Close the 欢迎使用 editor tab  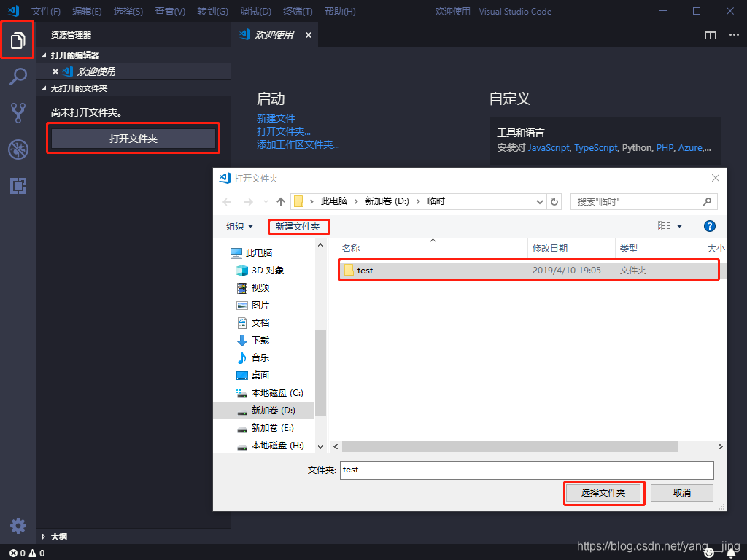pyautogui.click(x=309, y=35)
